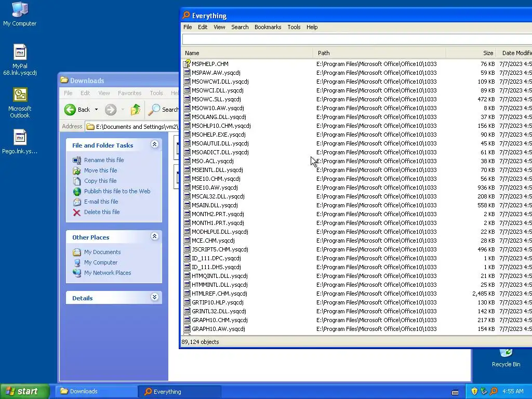Open Favorites menu in Downloads window
532x399 pixels.
[x=129, y=93]
